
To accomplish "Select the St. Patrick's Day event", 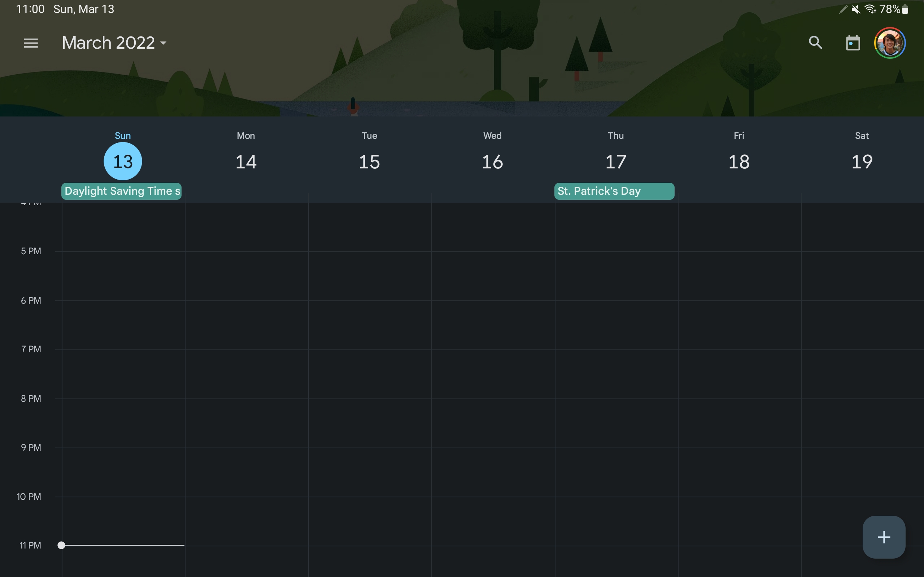I will click(614, 191).
